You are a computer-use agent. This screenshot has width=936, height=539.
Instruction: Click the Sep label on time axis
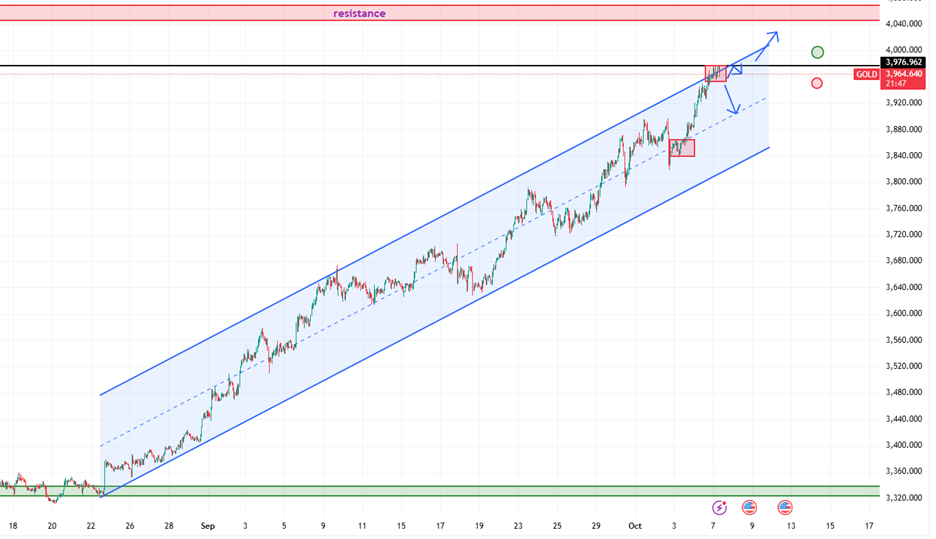(x=207, y=525)
